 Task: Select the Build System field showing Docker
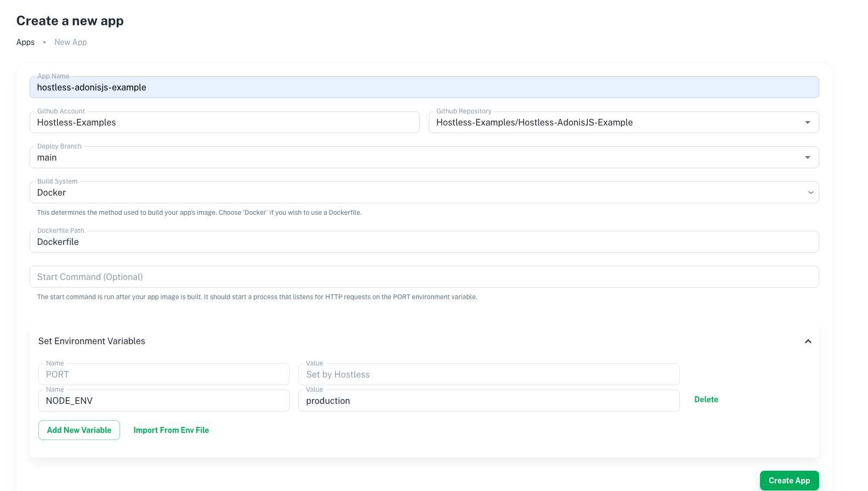pyautogui.click(x=424, y=192)
